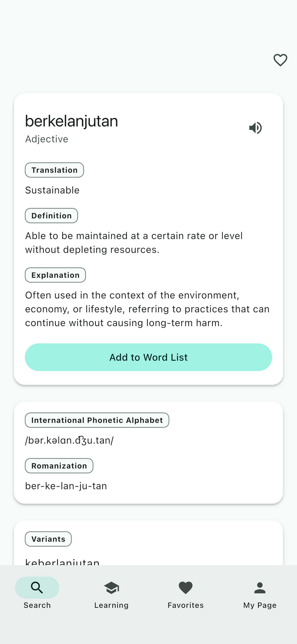Open the Search tab magnifier icon
Viewport: 297px width, 644px height.
(x=37, y=587)
